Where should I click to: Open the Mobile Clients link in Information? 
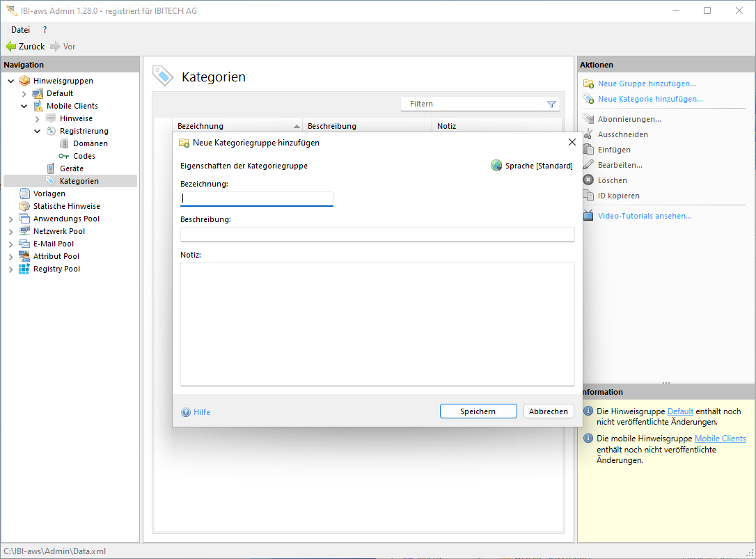click(720, 439)
